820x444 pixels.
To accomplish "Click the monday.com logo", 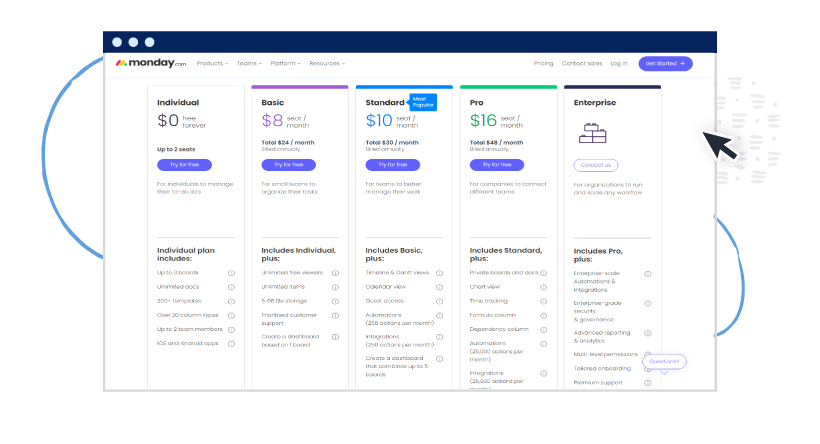I will point(151,63).
